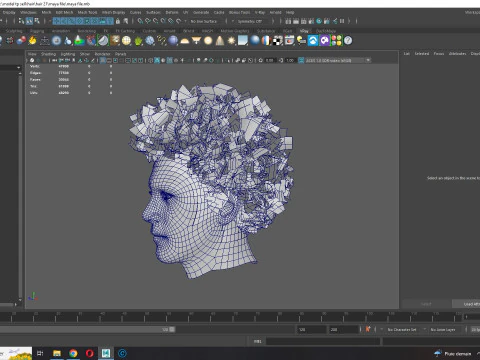Click the range slider end handle
Viewport: 480px width, 360px height.
click(x=172, y=329)
